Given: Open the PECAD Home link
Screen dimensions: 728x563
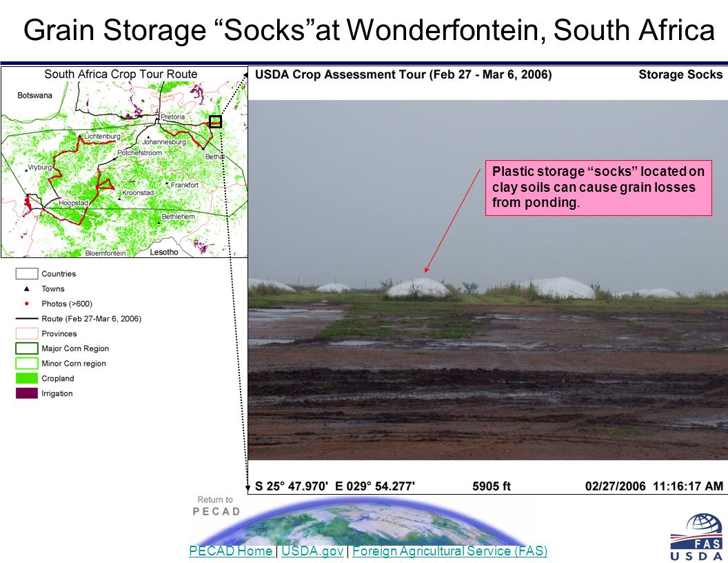Looking at the screenshot, I should point(230,551).
